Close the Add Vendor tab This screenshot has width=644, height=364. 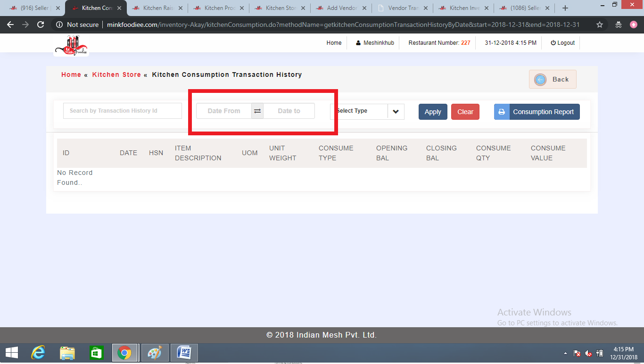tap(364, 8)
